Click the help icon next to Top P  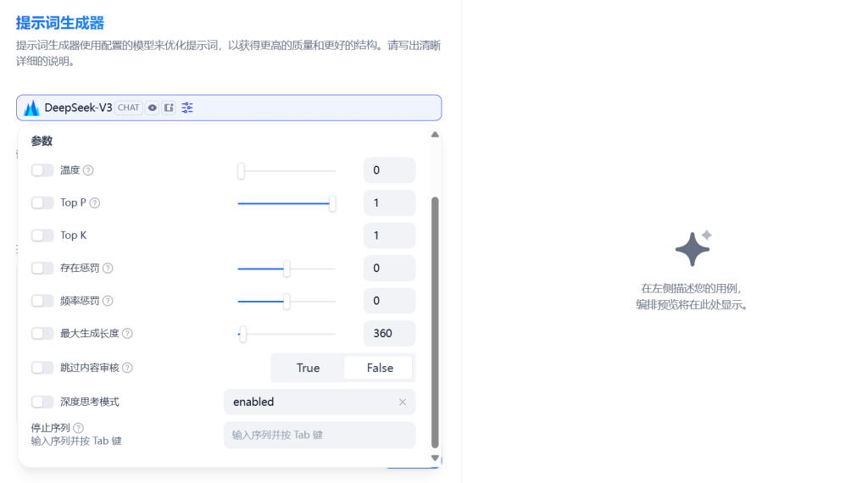tap(95, 203)
